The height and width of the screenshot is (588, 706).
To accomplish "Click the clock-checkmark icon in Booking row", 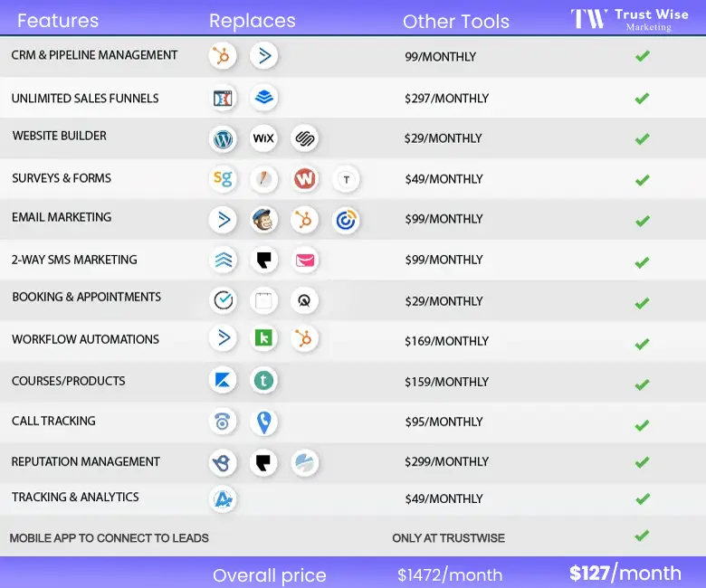I will (x=223, y=300).
